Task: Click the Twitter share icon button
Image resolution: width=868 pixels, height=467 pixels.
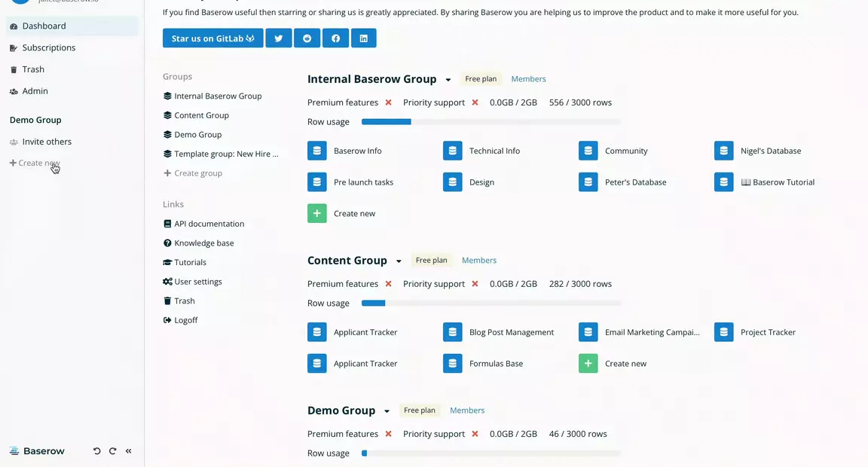Action: point(278,38)
